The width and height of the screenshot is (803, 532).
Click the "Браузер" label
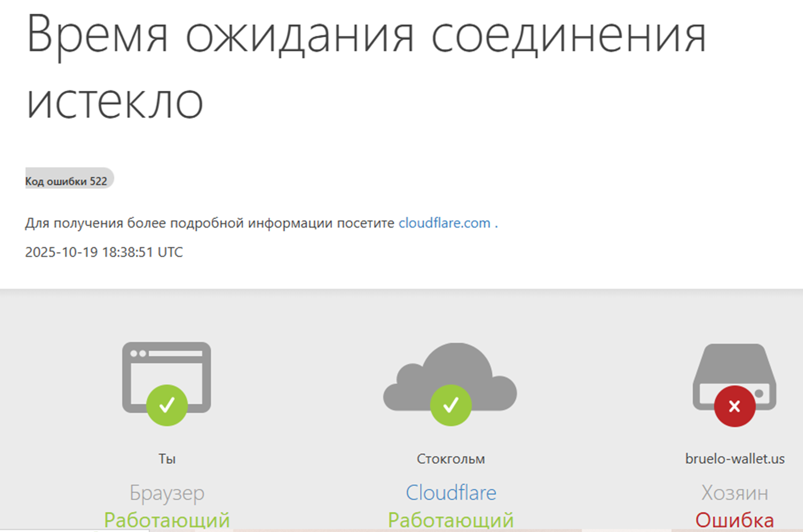(167, 493)
